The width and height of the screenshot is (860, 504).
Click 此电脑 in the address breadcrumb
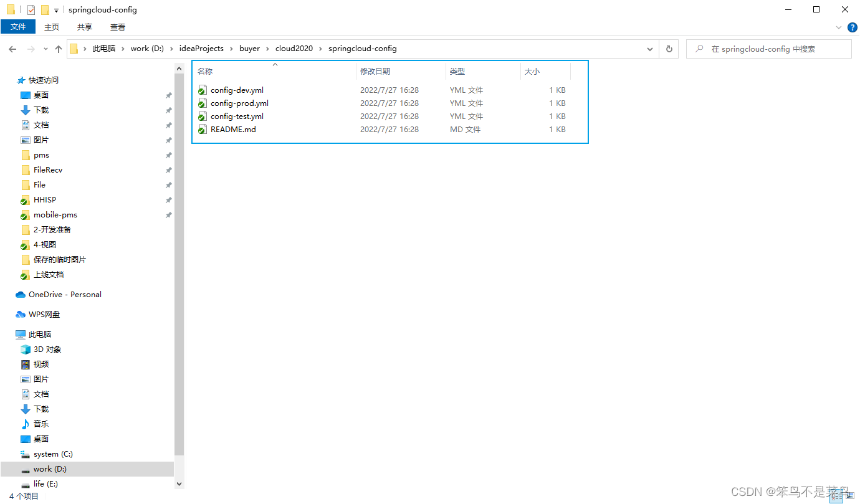coord(104,49)
